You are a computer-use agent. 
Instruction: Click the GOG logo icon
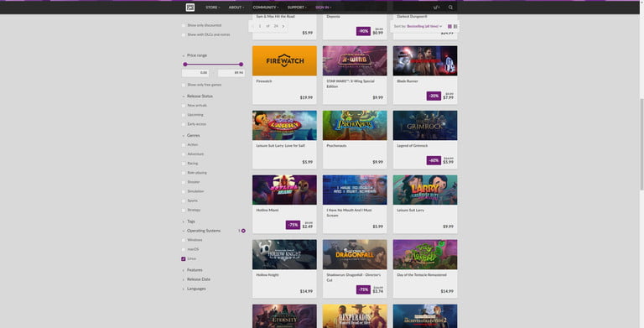(x=190, y=8)
